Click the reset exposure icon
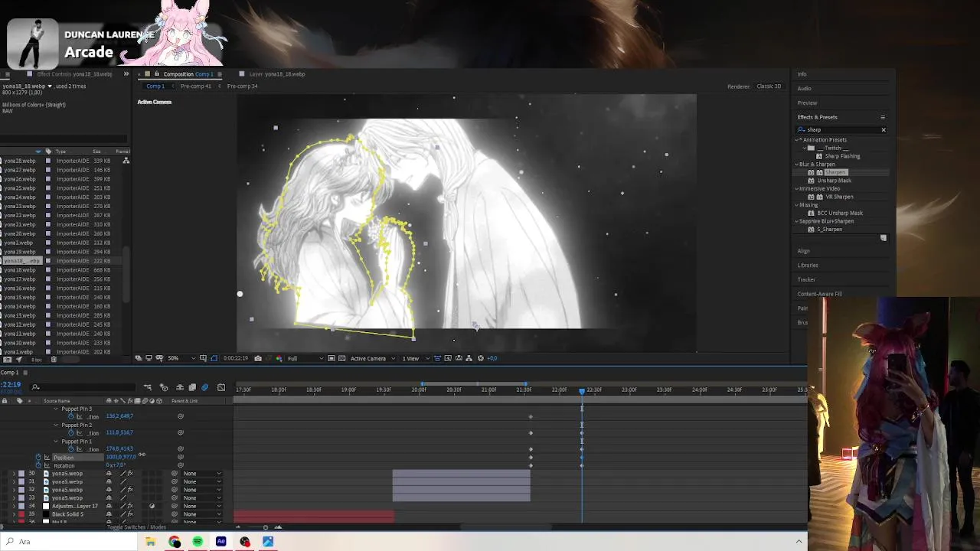The image size is (980, 551). tap(481, 358)
